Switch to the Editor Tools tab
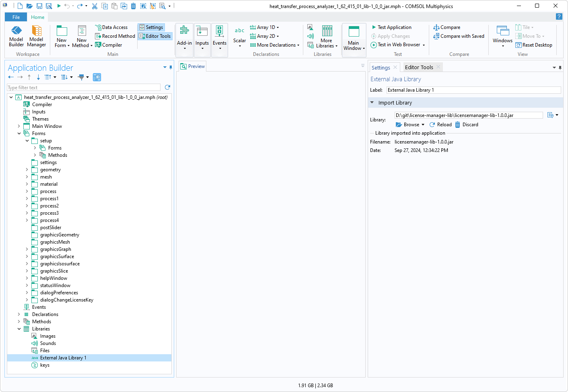The width and height of the screenshot is (568, 392). 419,67
